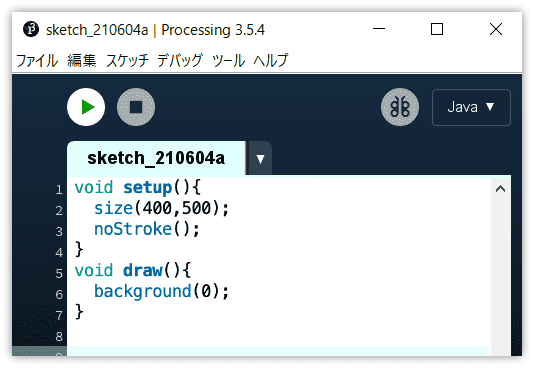Image resolution: width=534 pixels, height=368 pixels.
Task: Maximize the Processing window
Action: pos(437,29)
